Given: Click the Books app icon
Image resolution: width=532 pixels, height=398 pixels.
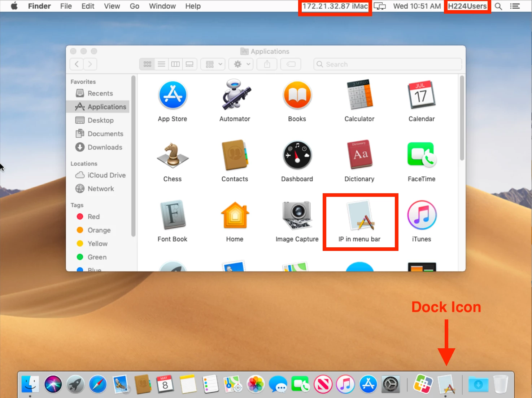Looking at the screenshot, I should [297, 95].
